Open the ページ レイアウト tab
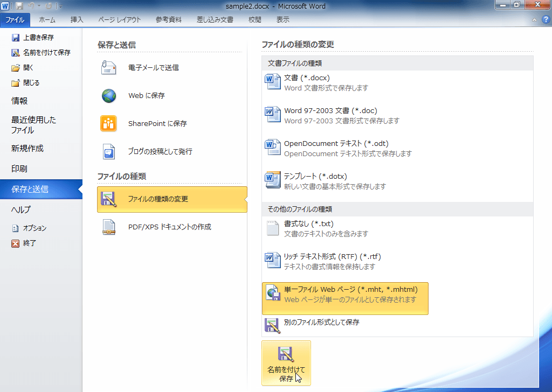Image resolution: width=552 pixels, height=392 pixels. click(120, 20)
